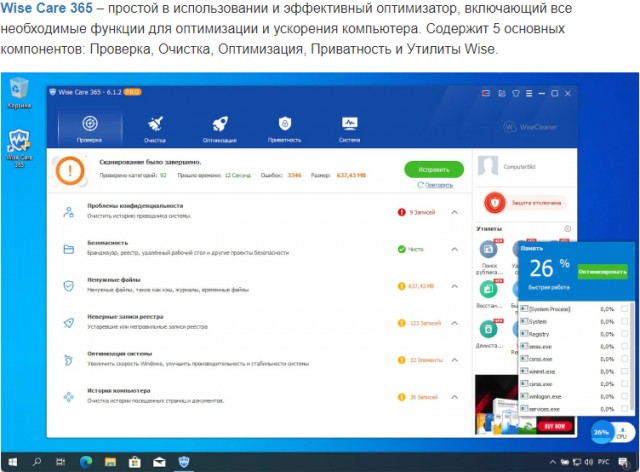The height and width of the screenshot is (472, 640).
Task: Click the settings icon beside Утилиты heading
Action: 567,229
